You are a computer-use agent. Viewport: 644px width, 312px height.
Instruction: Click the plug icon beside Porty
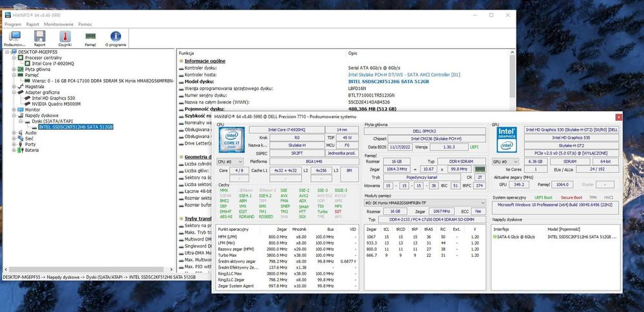point(21,144)
